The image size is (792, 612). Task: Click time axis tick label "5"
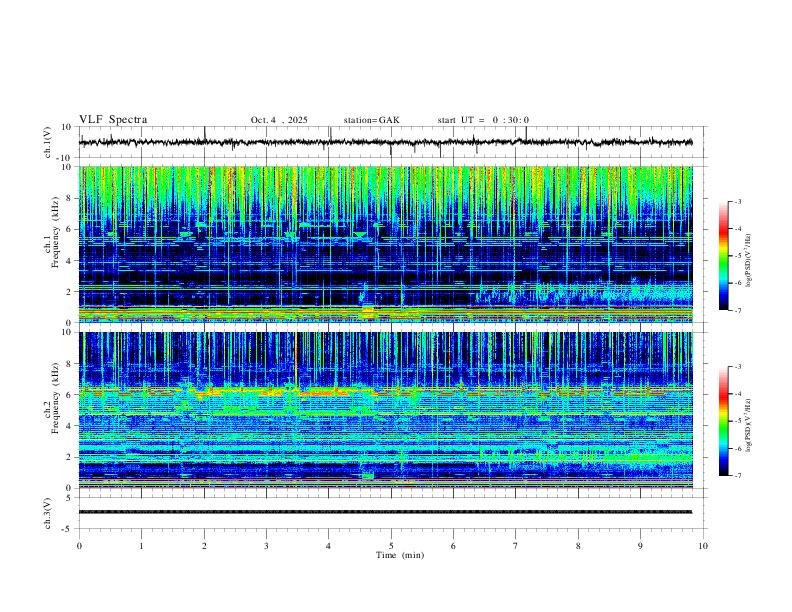[391, 546]
